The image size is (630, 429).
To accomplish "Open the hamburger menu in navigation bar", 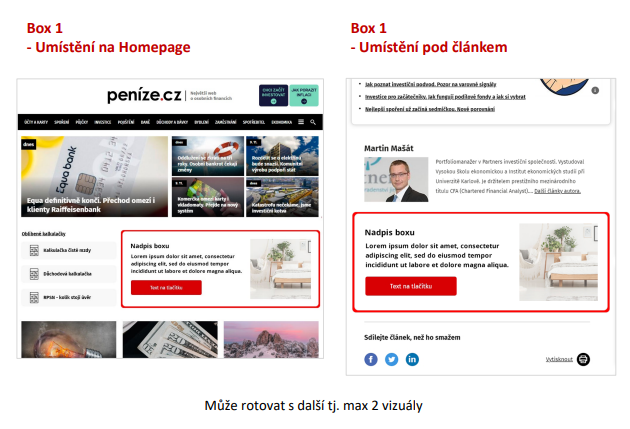I will [x=301, y=122].
